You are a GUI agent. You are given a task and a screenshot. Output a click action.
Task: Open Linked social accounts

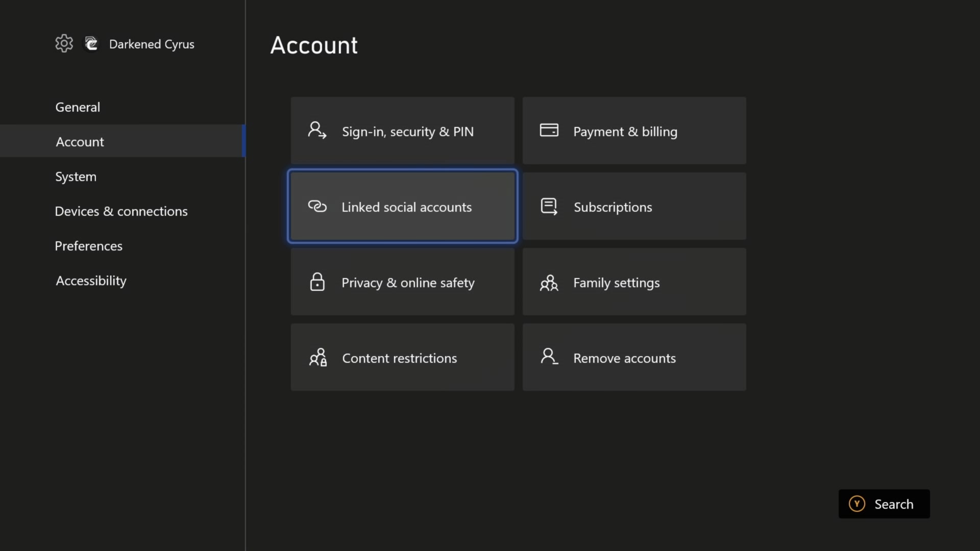pyautogui.click(x=402, y=207)
